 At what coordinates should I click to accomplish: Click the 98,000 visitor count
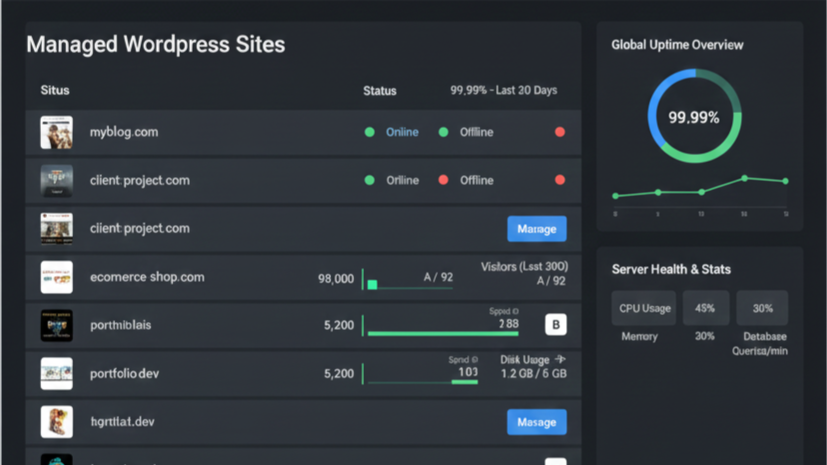[336, 278]
